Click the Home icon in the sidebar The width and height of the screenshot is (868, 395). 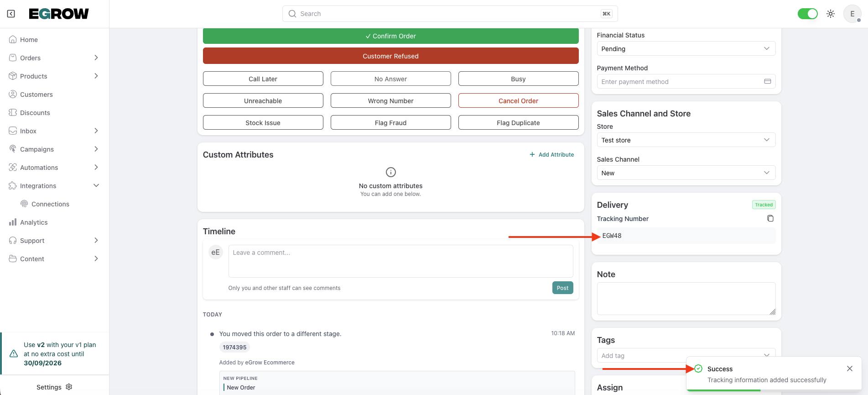tap(13, 40)
